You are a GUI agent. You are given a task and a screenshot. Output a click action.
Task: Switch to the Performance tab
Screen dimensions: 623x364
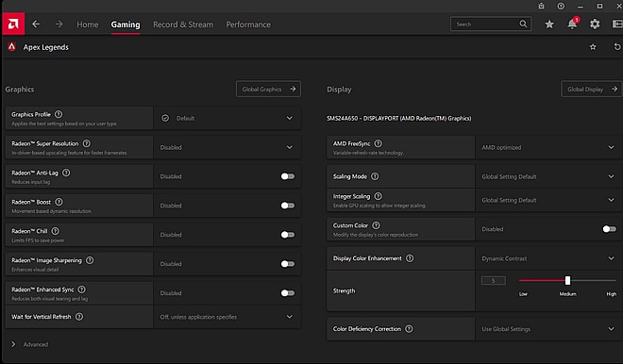[x=248, y=25]
